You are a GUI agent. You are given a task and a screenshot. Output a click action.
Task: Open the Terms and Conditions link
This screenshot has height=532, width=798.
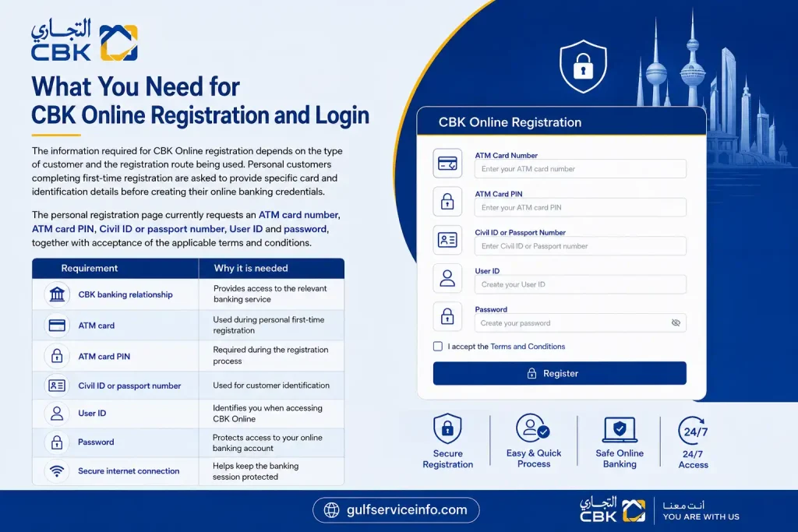[528, 347]
